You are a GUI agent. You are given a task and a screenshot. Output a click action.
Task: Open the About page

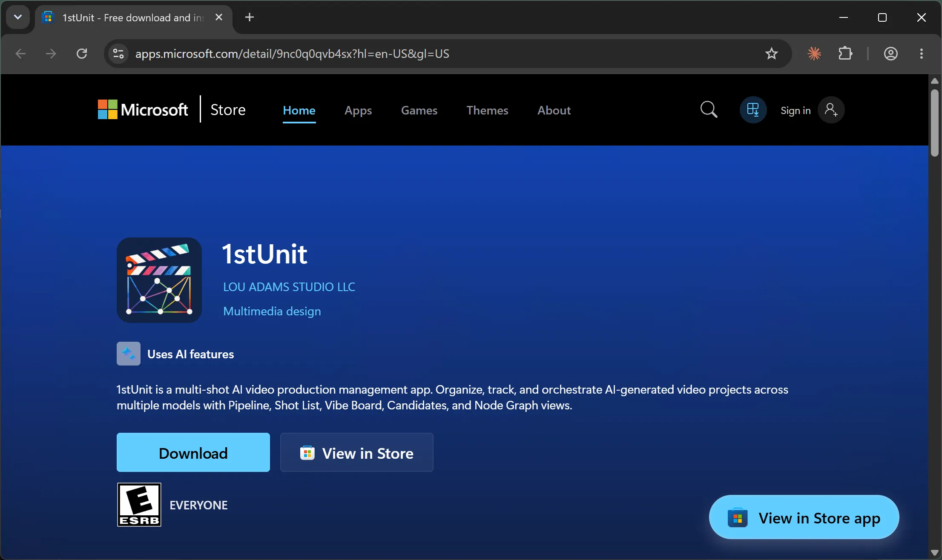(554, 110)
